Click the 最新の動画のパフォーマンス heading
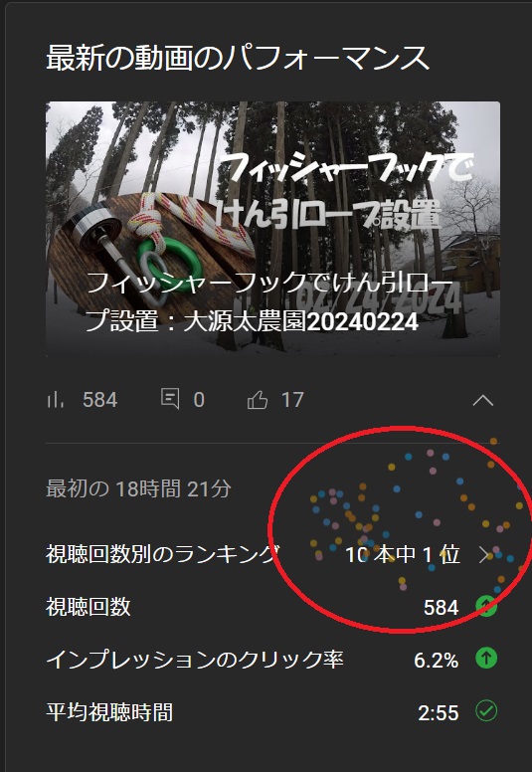 (x=238, y=59)
